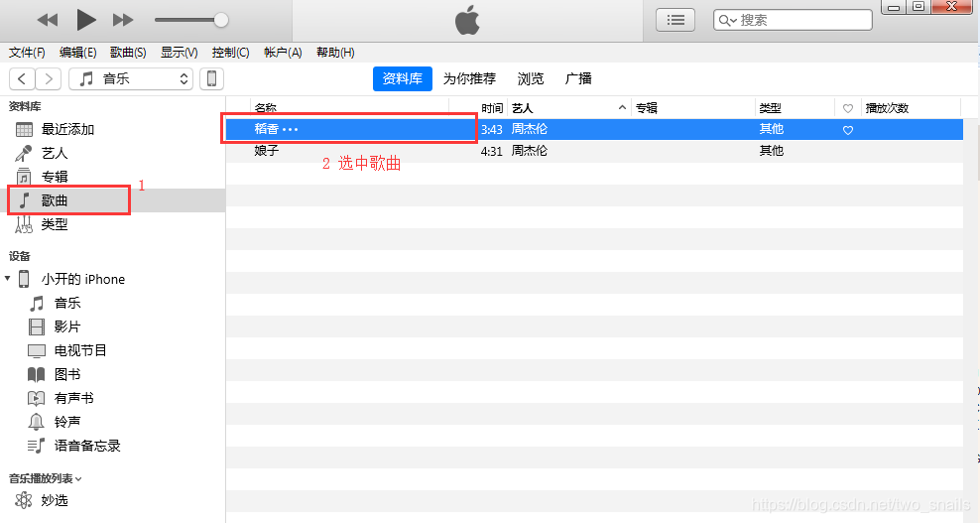Expand the 音乐播放列表 section chevron
This screenshot has width=980, height=523.
click(78, 479)
